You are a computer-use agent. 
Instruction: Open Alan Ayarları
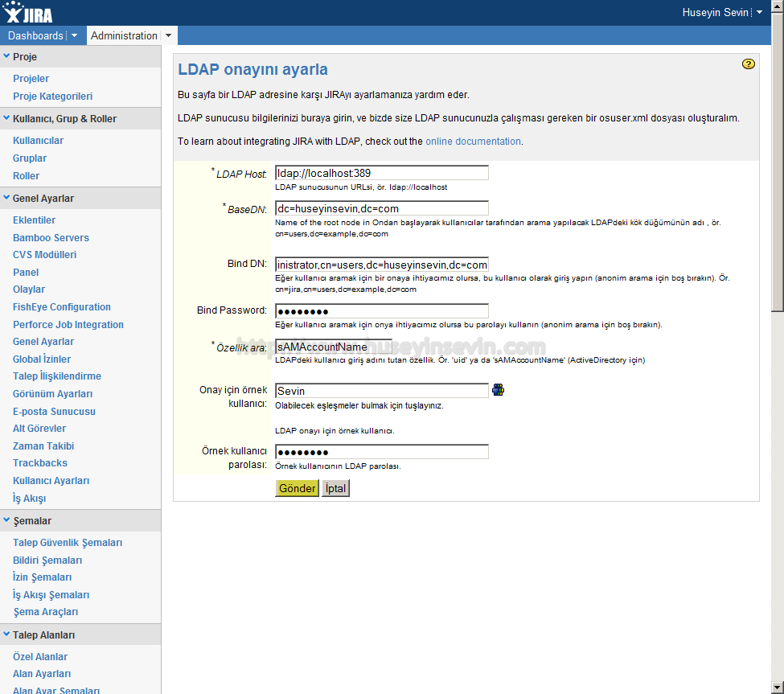(42, 674)
